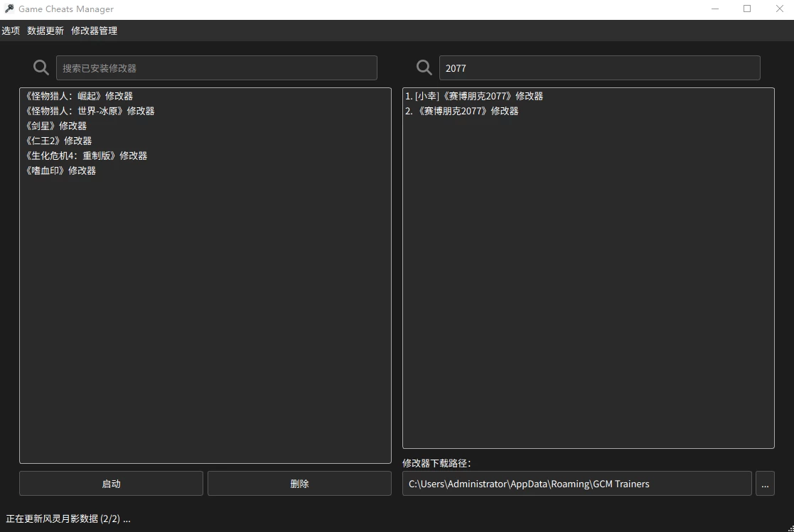Image resolution: width=794 pixels, height=532 pixels.
Task: Focus the 搜索已安装修改器 search field
Action: pyautogui.click(x=217, y=67)
